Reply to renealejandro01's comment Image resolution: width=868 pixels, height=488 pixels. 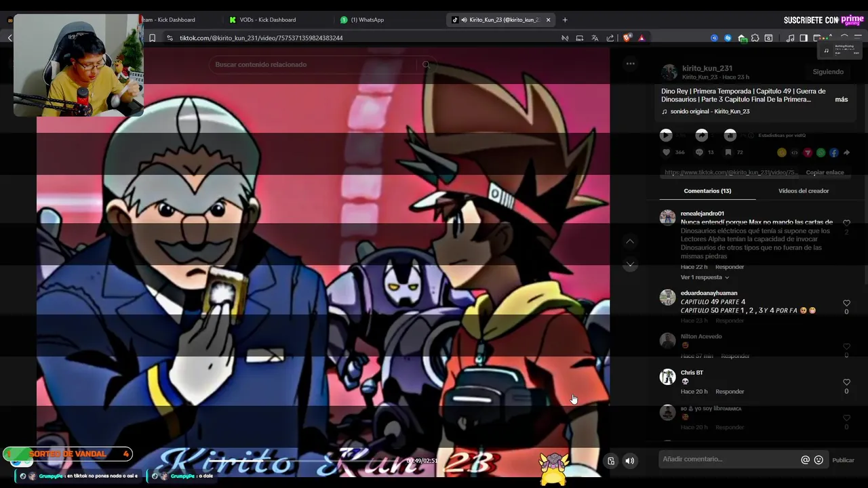pos(730,267)
